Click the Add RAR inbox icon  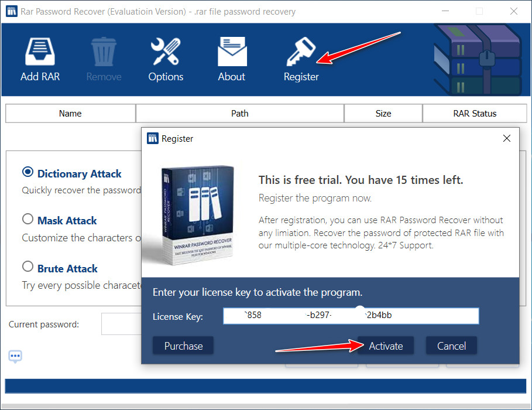[40, 52]
